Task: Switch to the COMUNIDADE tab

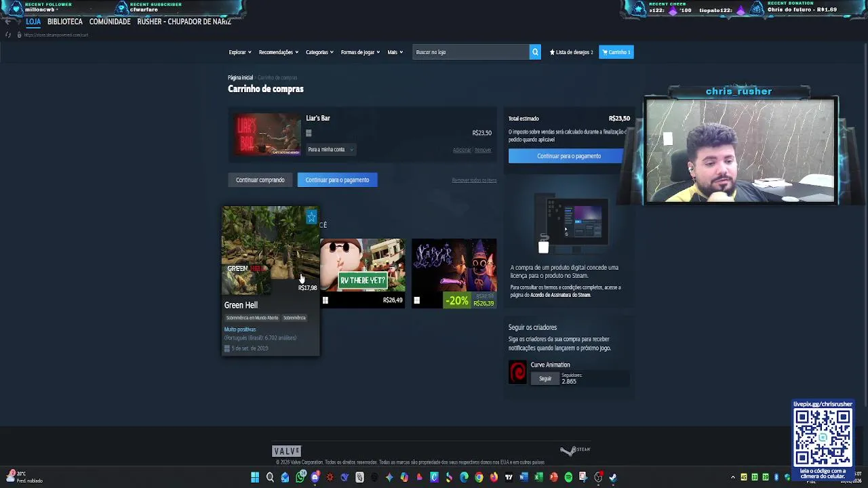Action: (110, 22)
